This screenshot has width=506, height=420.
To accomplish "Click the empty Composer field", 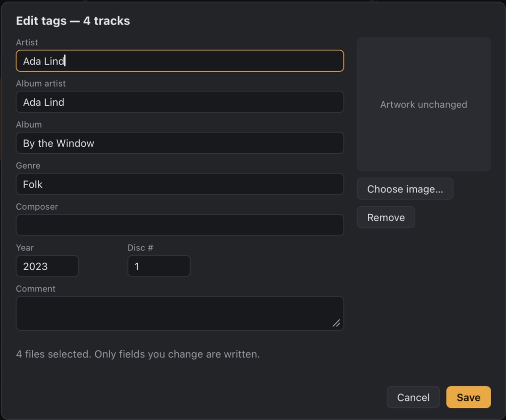I will coord(180,225).
